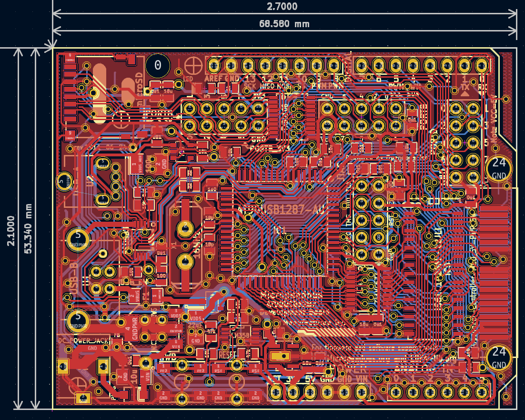Select the SCK silkscreen label

[250, 86]
